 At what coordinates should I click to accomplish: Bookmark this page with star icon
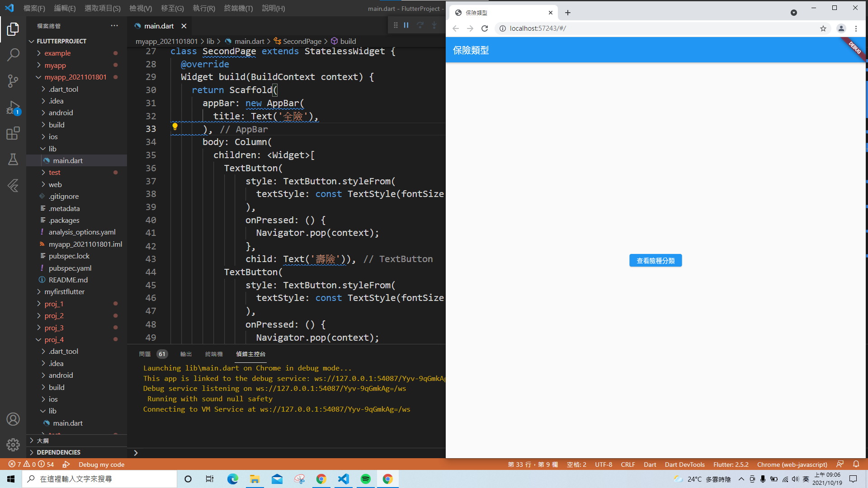823,28
